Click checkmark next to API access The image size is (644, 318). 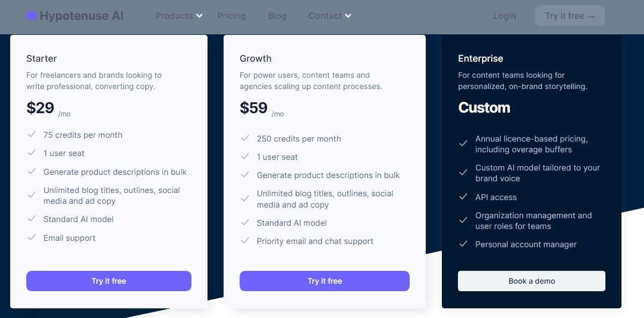pyautogui.click(x=463, y=197)
